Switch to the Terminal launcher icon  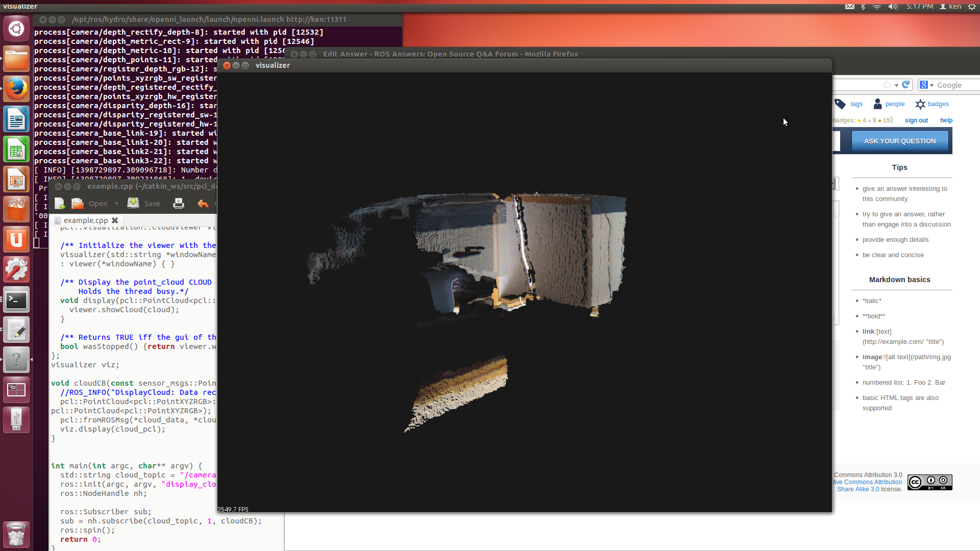[x=16, y=300]
